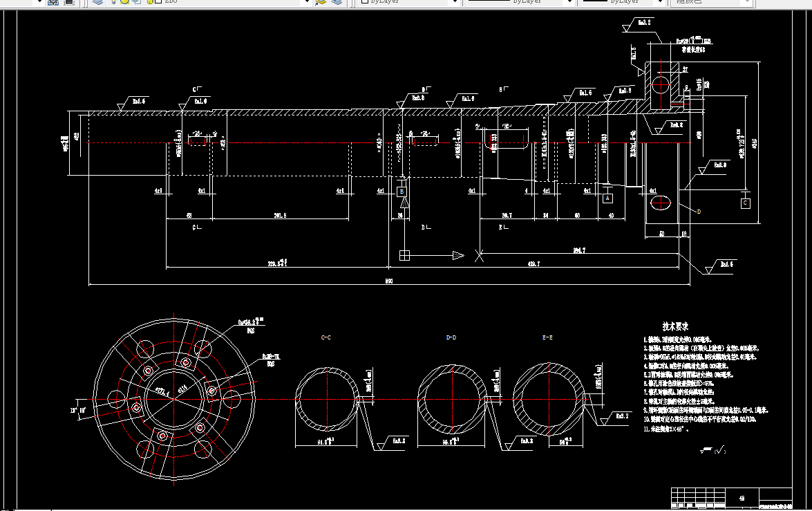
Task: Expand the layer list dropdown arrow
Action: pyautogui.click(x=307, y=2)
